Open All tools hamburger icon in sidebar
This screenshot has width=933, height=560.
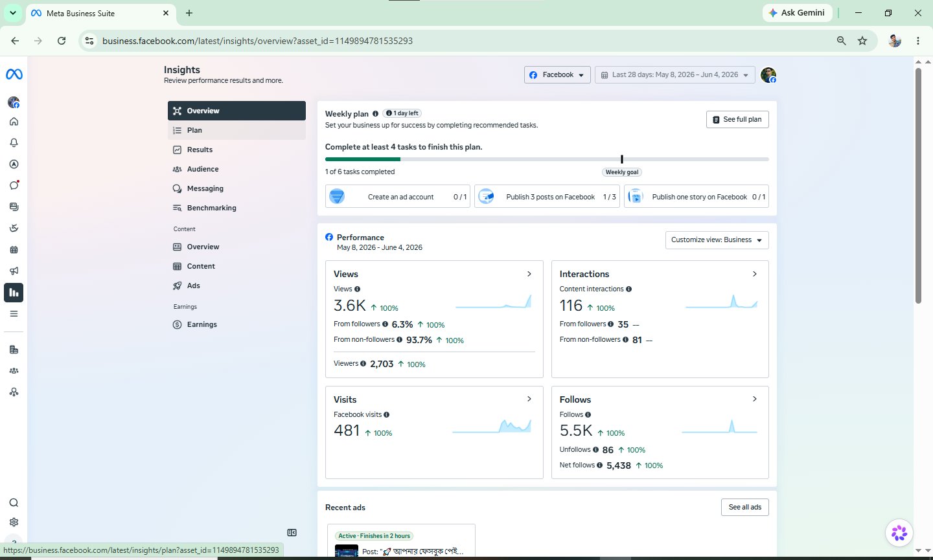pyautogui.click(x=14, y=314)
